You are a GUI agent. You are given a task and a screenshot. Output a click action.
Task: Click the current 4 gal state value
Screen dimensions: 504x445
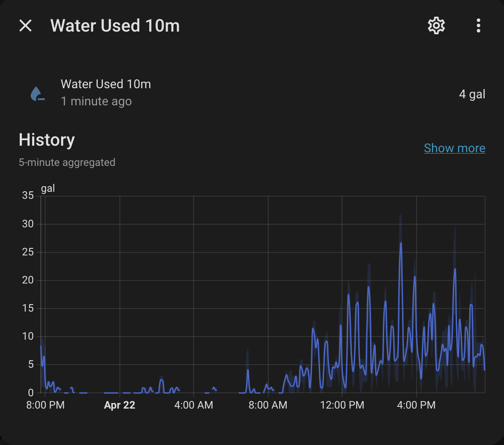click(x=472, y=94)
